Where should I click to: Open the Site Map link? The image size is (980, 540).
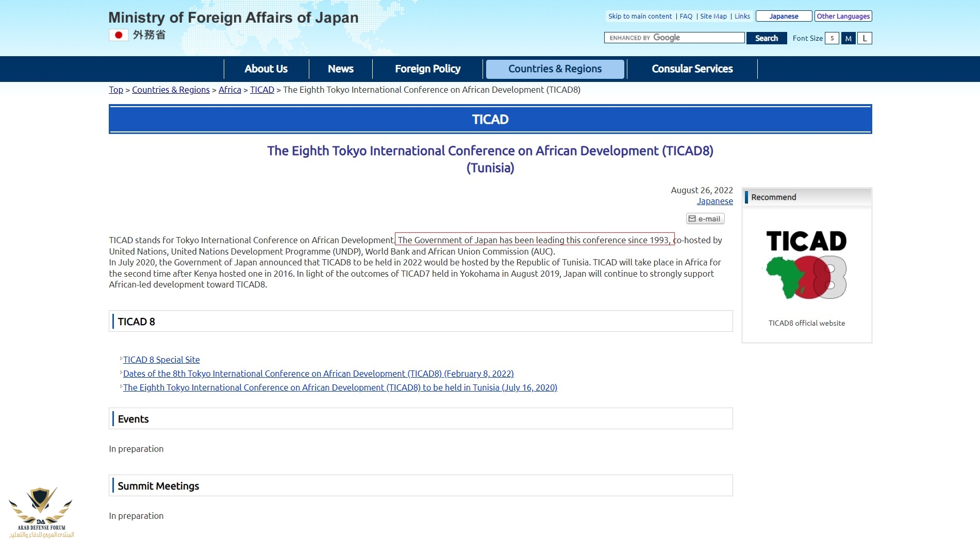(713, 16)
